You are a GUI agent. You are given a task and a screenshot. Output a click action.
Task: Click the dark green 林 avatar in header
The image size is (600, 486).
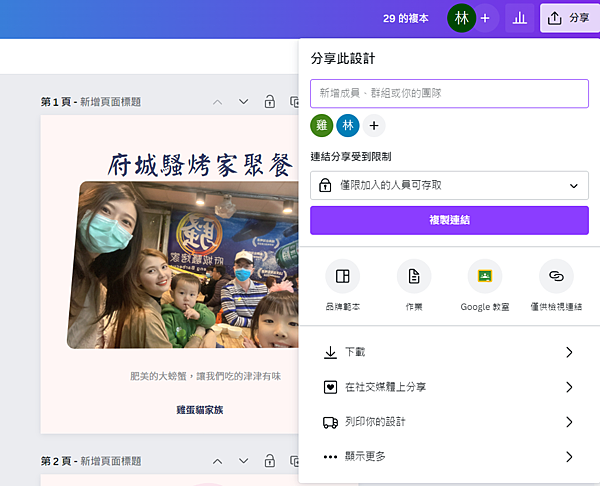pos(461,18)
